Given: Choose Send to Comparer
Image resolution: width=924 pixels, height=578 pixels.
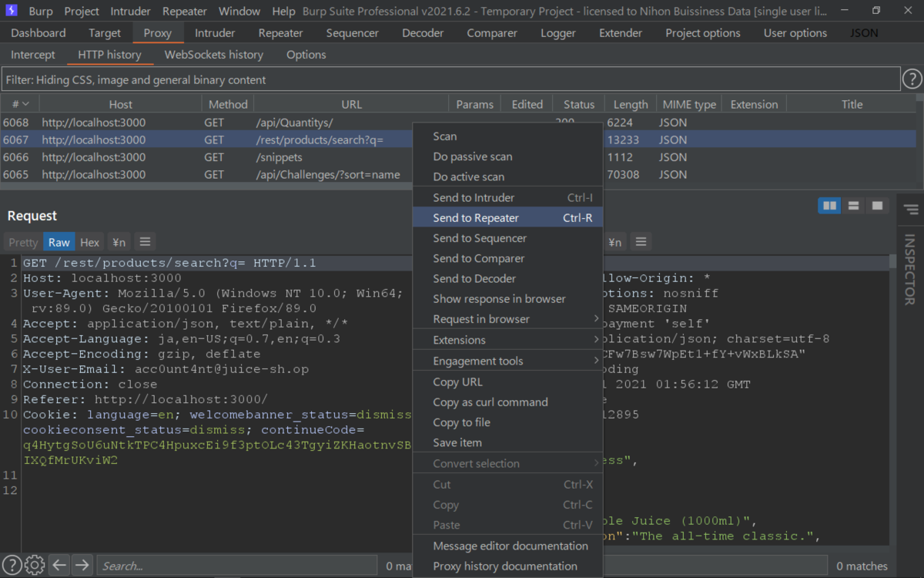Looking at the screenshot, I should point(507,258).
